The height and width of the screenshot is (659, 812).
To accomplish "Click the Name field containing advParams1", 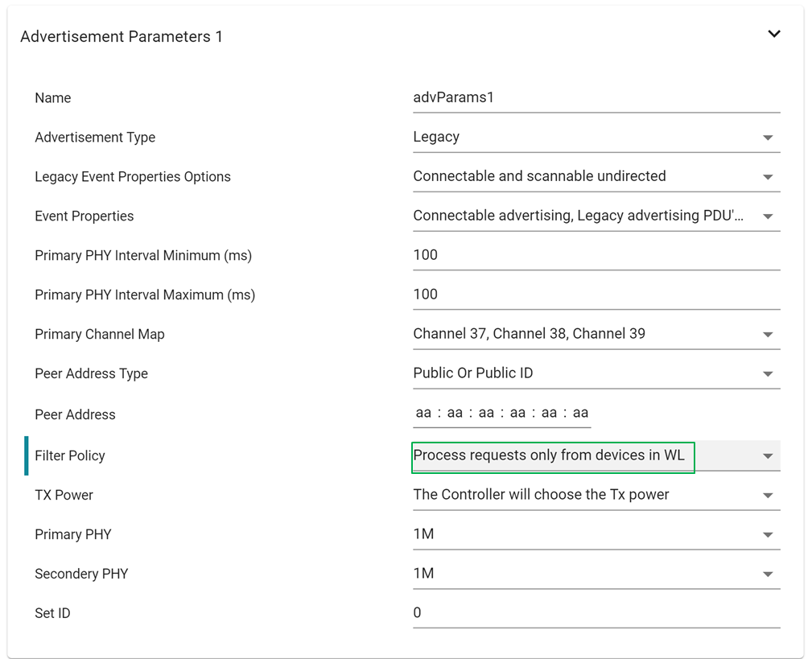I will pyautogui.click(x=596, y=97).
